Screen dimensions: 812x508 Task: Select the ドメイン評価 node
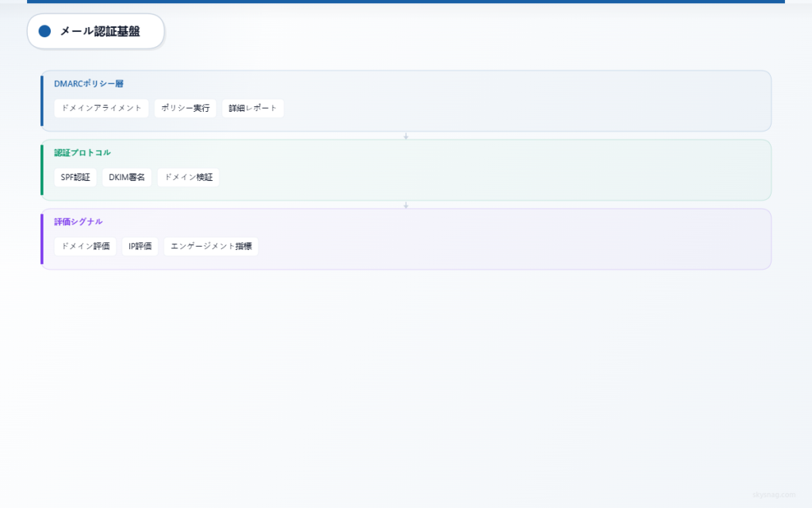tap(85, 246)
